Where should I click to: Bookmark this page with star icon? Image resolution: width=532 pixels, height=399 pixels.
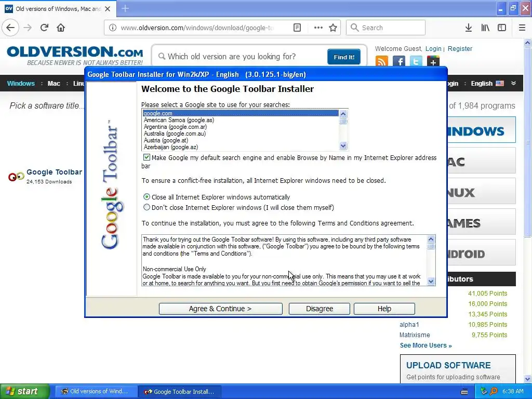tap(333, 28)
